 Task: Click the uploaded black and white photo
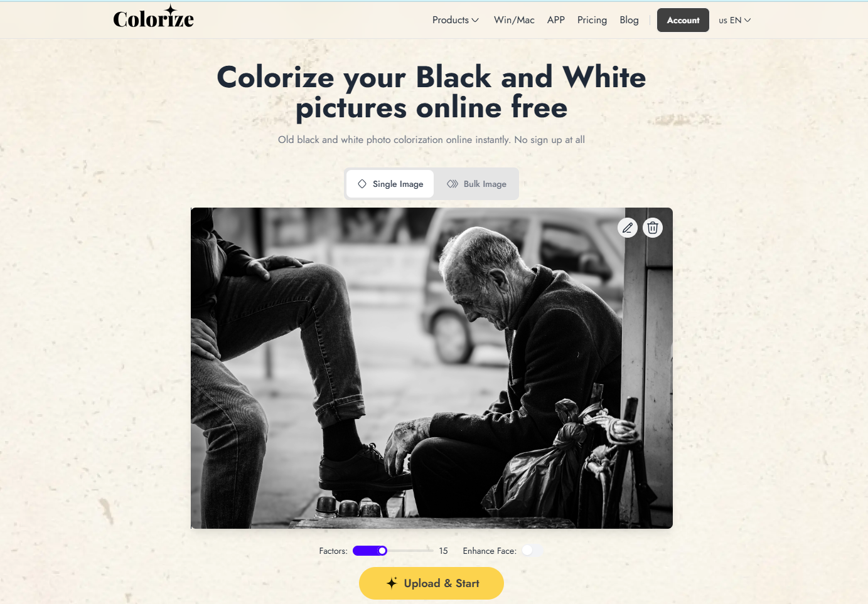pyautogui.click(x=432, y=368)
